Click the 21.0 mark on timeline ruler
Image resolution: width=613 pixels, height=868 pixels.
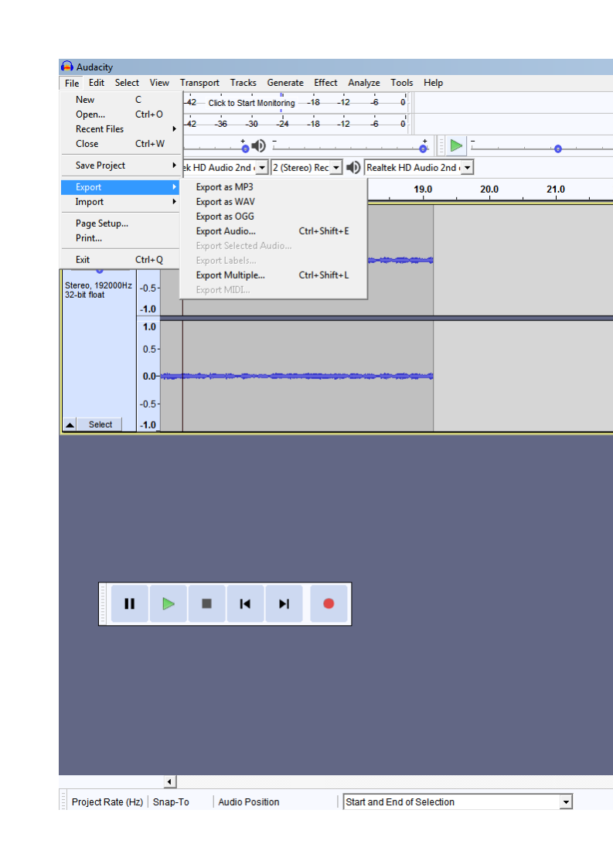point(556,190)
